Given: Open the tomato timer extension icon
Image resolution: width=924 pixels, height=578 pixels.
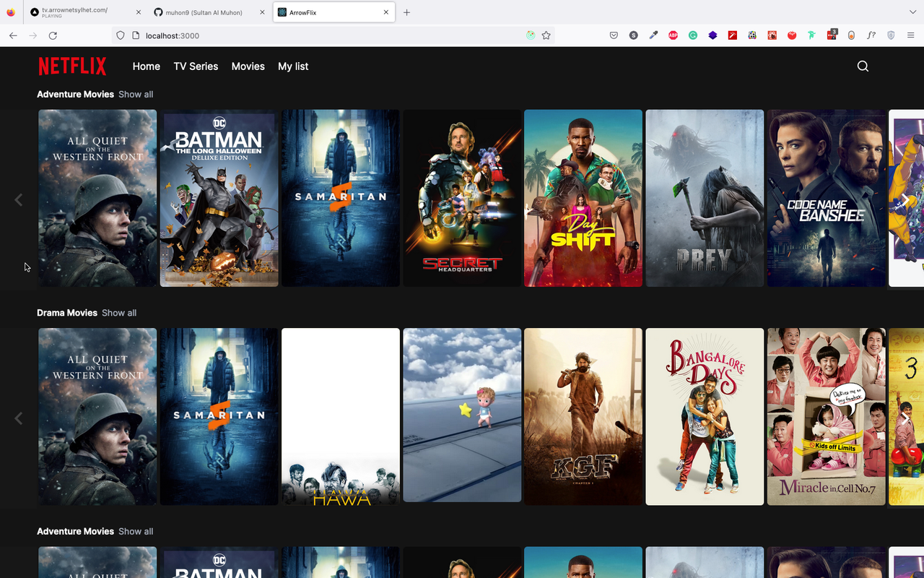Looking at the screenshot, I should tap(792, 35).
